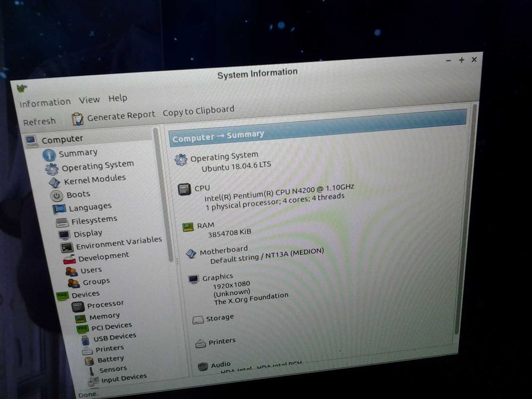Viewport: 532px width, 399px height.
Task: Select the Development entry
Action: 103,257
